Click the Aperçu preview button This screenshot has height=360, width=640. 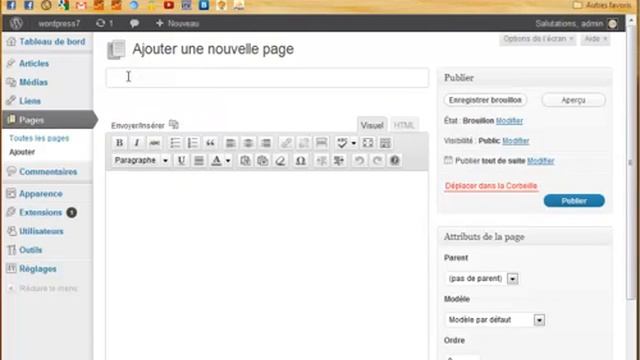pyautogui.click(x=573, y=100)
